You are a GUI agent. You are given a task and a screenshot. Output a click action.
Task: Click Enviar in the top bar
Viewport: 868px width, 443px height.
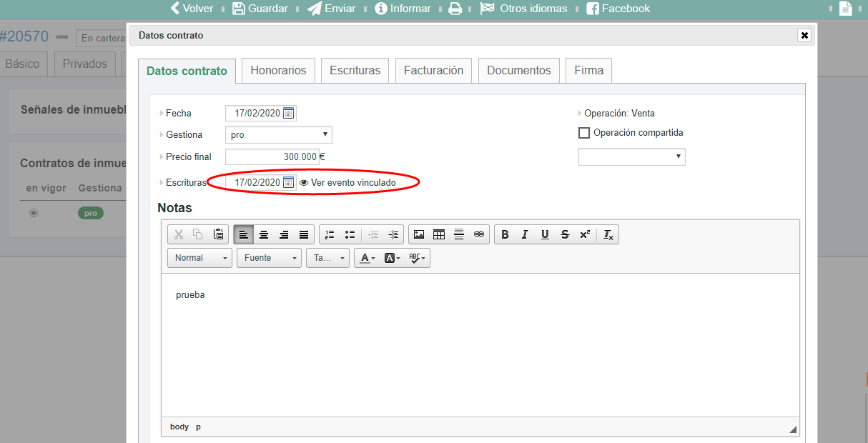332,9
